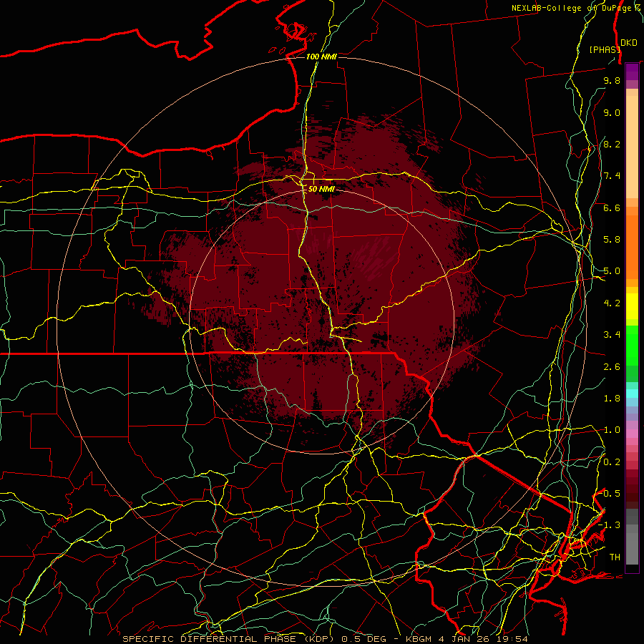
Task: Pick the 6.6 legend value
Action: pyautogui.click(x=612, y=208)
